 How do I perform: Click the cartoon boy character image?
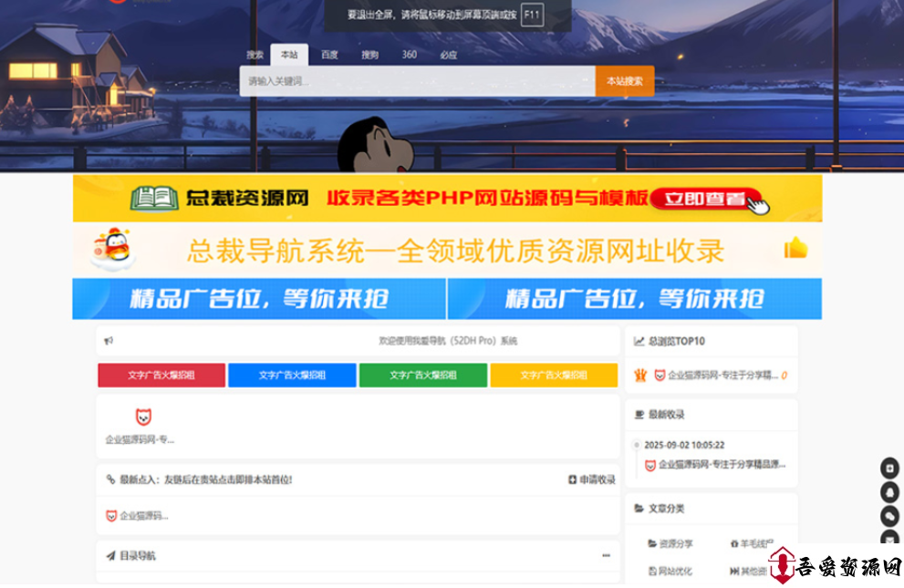375,145
